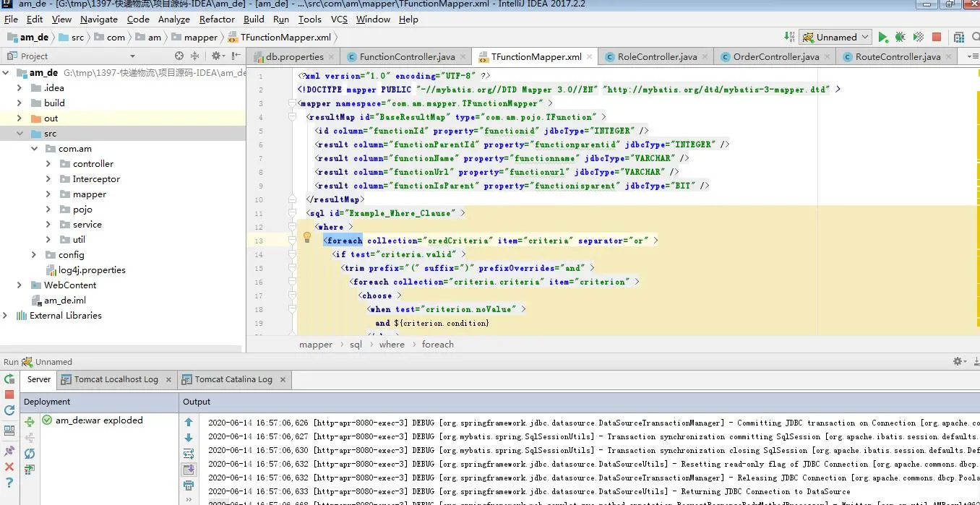Click the sql item in the editor breadcrumb
Viewport: 980px width, 505px height.
pos(356,345)
